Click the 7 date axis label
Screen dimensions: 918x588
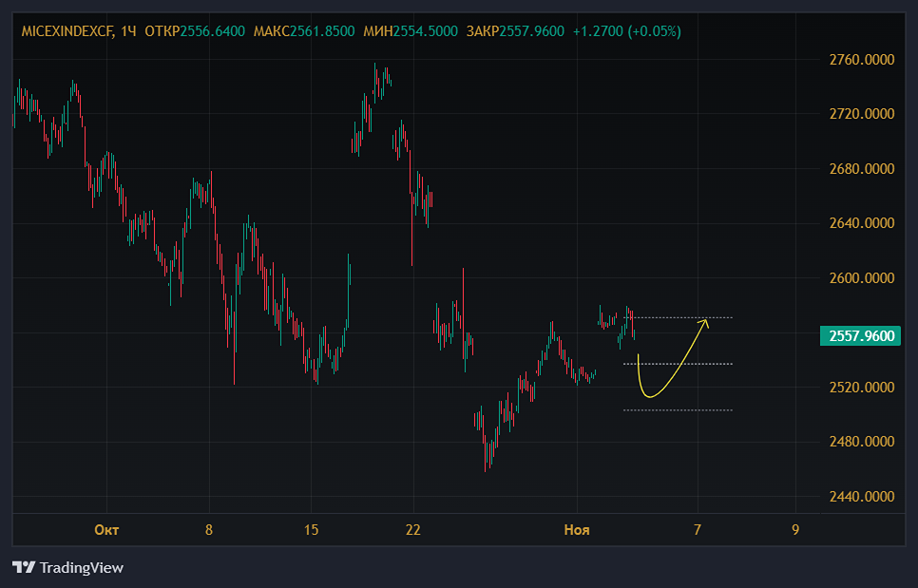click(x=698, y=530)
